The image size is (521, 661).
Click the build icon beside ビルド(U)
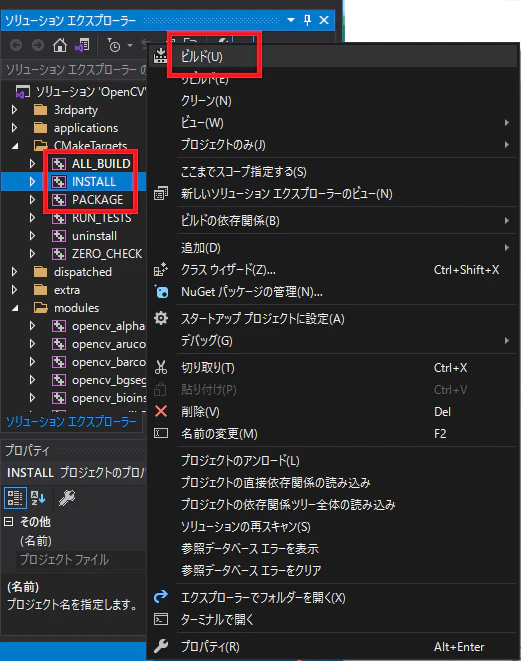click(x=160, y=56)
